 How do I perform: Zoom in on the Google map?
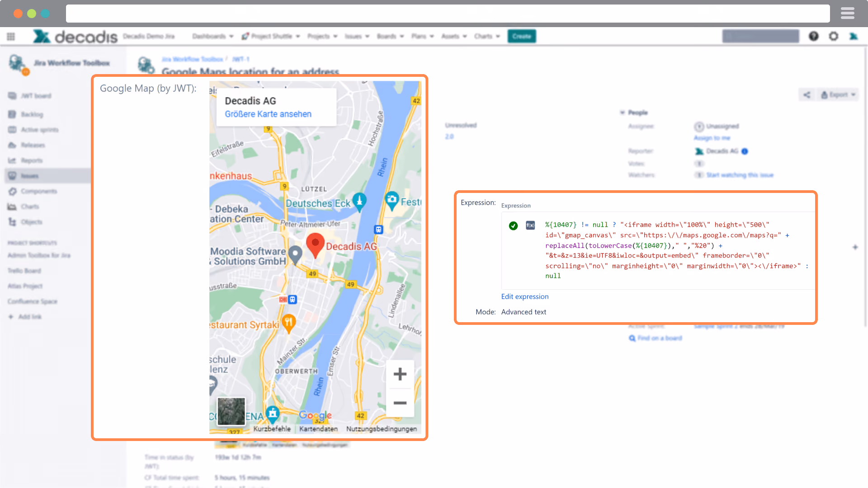coord(400,374)
